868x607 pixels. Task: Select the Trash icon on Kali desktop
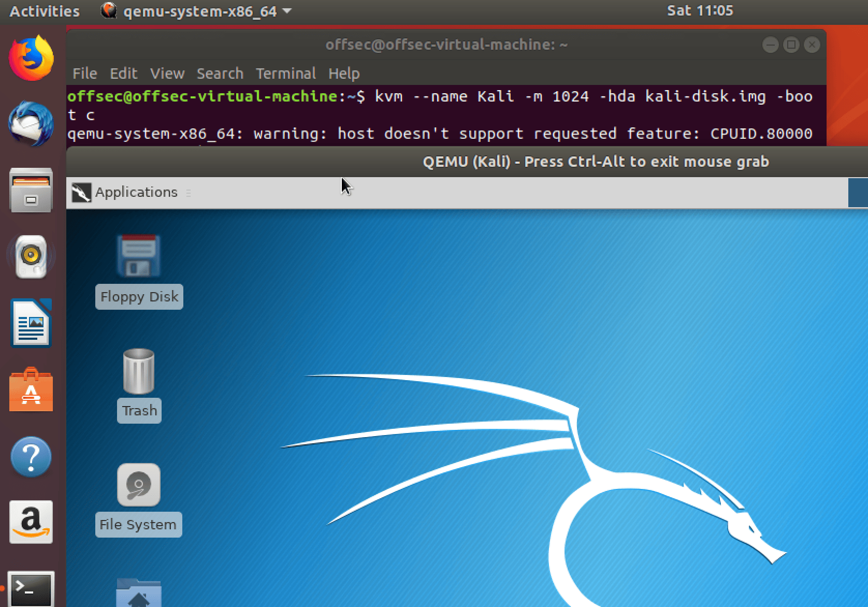[139, 372]
